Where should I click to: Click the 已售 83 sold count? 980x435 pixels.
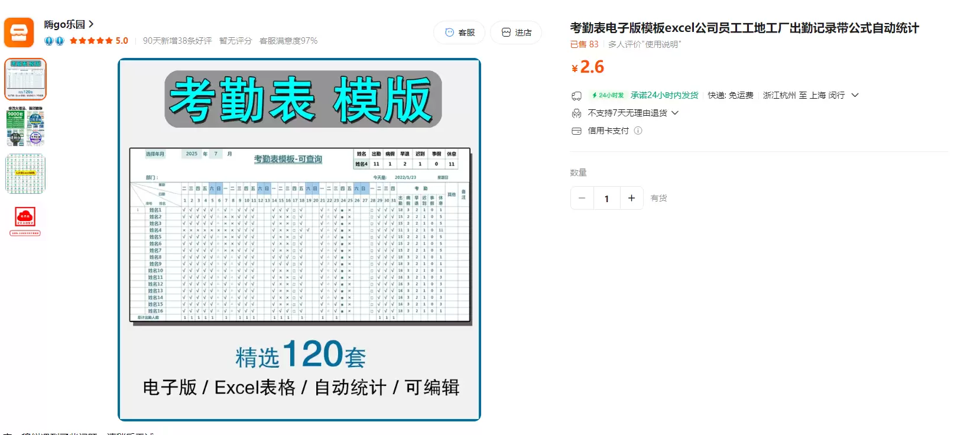(584, 44)
